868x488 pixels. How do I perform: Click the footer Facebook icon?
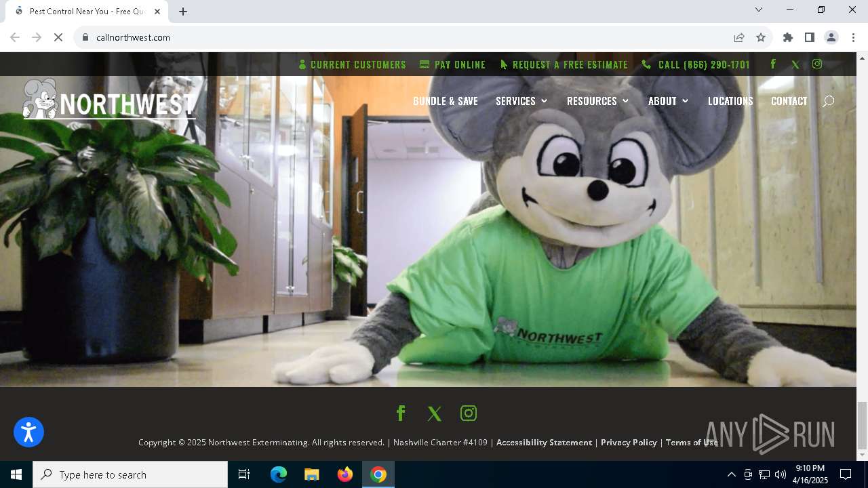401,413
